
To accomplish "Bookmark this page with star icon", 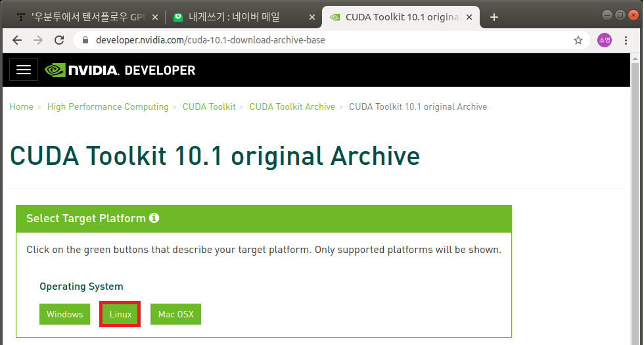I will click(578, 40).
